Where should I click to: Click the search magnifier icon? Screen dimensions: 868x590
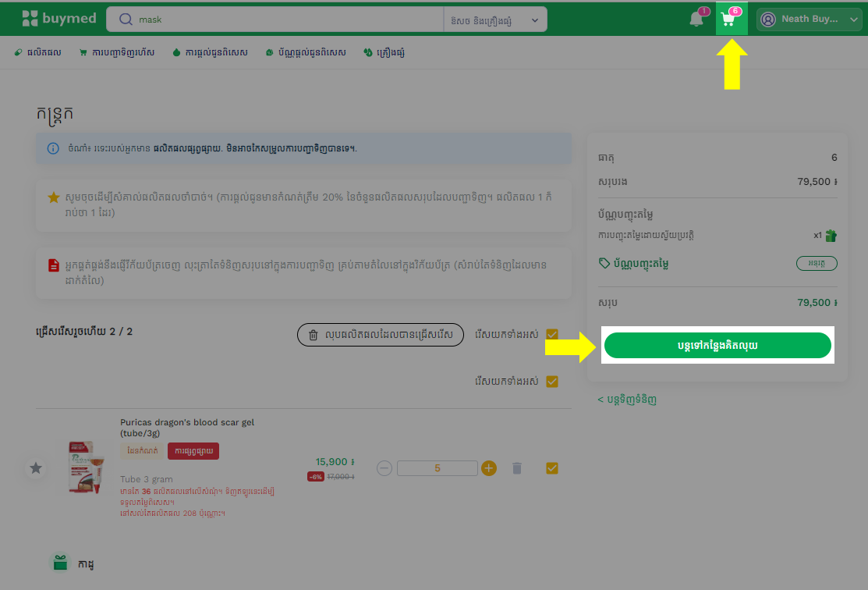[x=124, y=20]
